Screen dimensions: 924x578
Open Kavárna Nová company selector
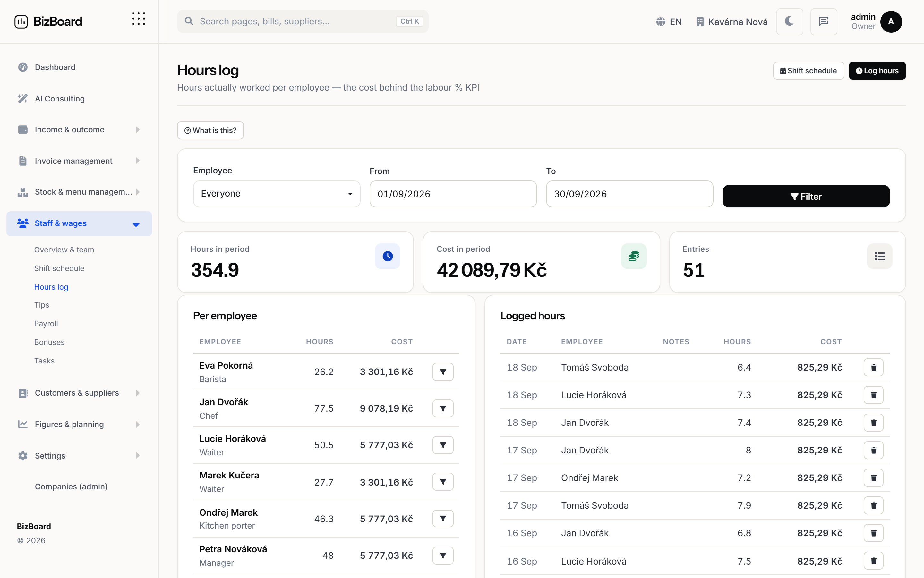click(732, 22)
